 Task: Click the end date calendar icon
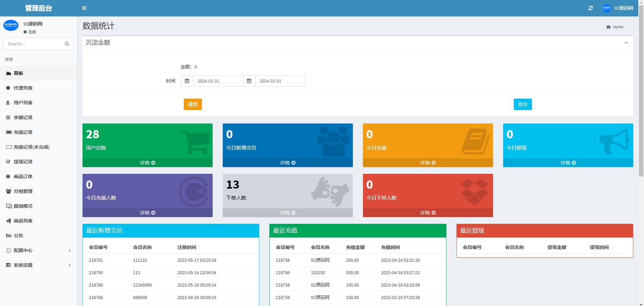coord(249,81)
